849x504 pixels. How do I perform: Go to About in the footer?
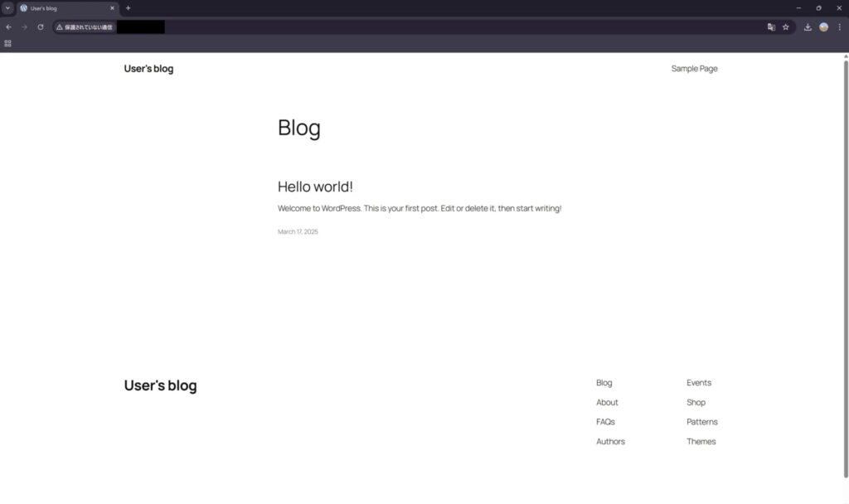607,402
